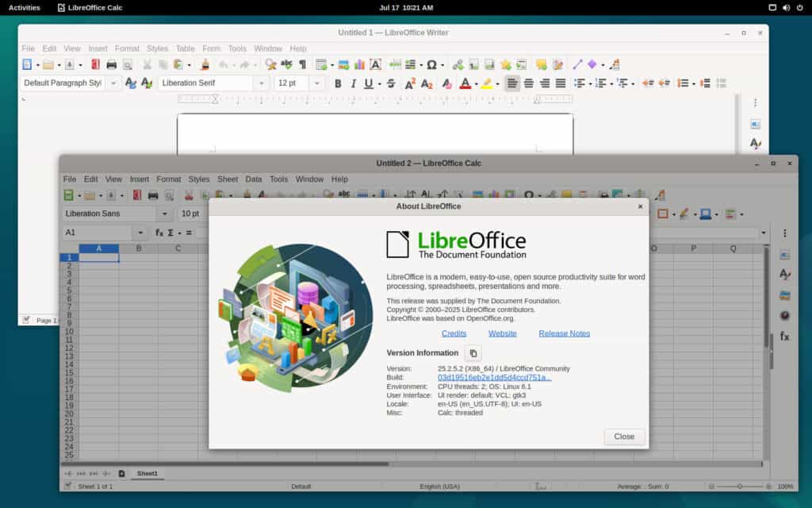Toggle Subscript in Writer toolbar

tap(427, 83)
